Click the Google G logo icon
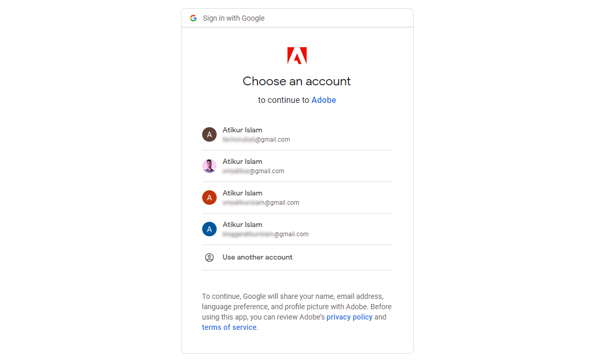This screenshot has width=591, height=364. [x=193, y=18]
